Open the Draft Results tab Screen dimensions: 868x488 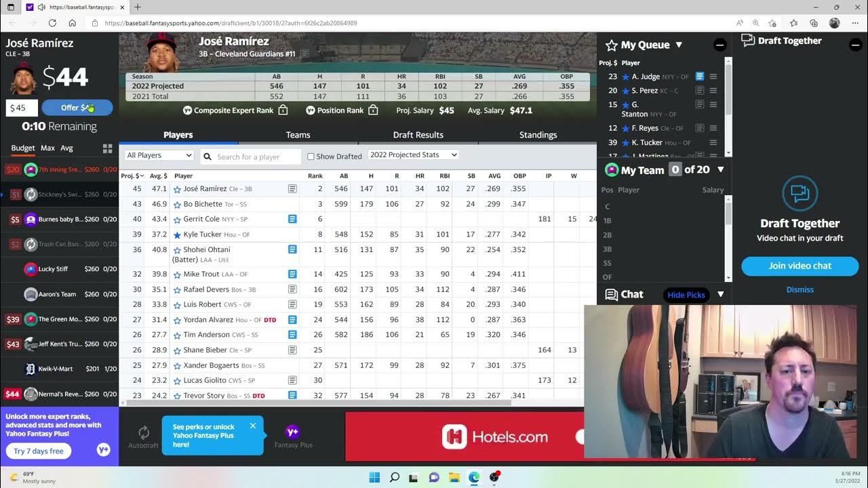418,135
